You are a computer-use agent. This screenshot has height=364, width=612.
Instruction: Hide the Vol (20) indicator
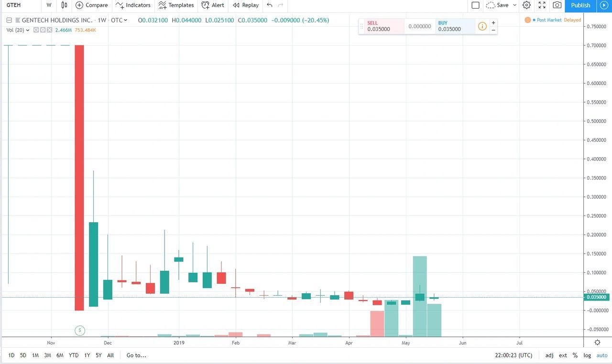click(35, 30)
